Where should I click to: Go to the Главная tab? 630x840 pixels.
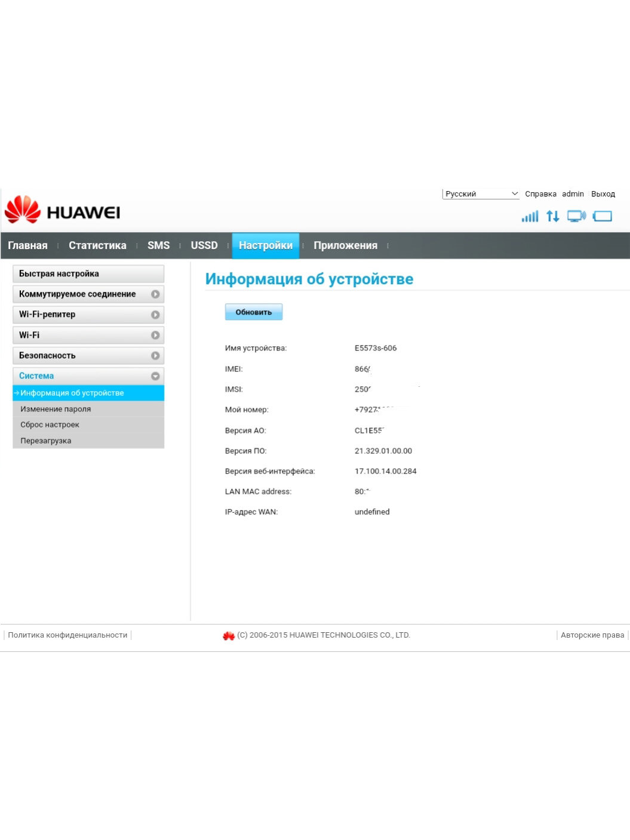[27, 245]
